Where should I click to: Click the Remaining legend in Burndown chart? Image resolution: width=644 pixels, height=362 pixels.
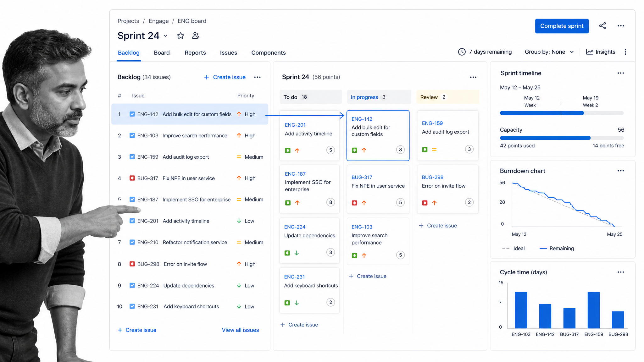pos(557,249)
